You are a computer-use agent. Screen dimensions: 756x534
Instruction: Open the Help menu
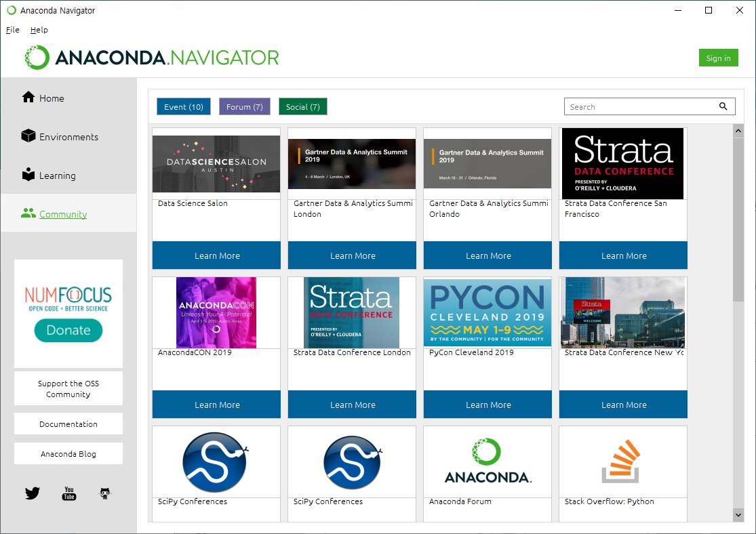point(39,30)
